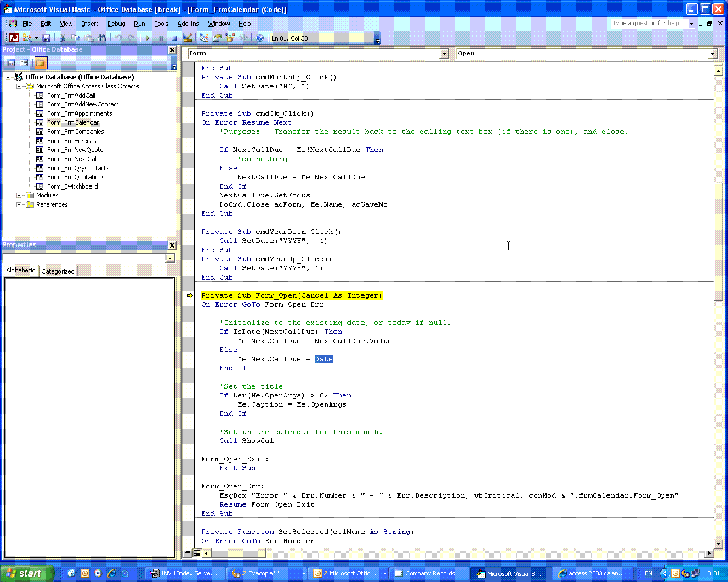
Task: Open the View menu
Action: [x=66, y=23]
